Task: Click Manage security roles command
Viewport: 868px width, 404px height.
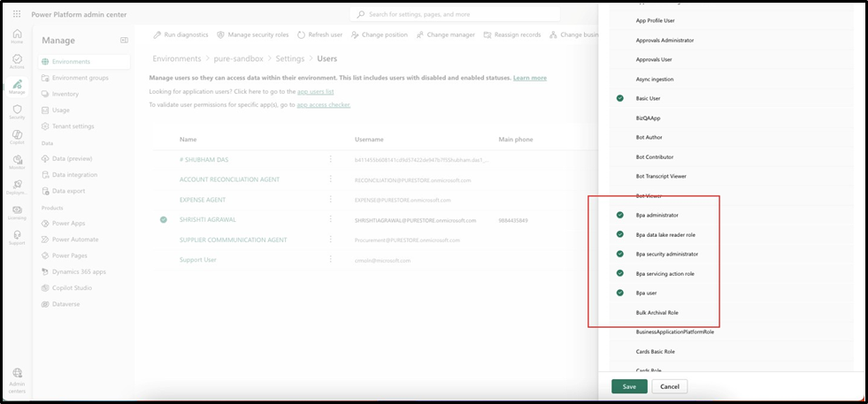Action: pos(252,34)
